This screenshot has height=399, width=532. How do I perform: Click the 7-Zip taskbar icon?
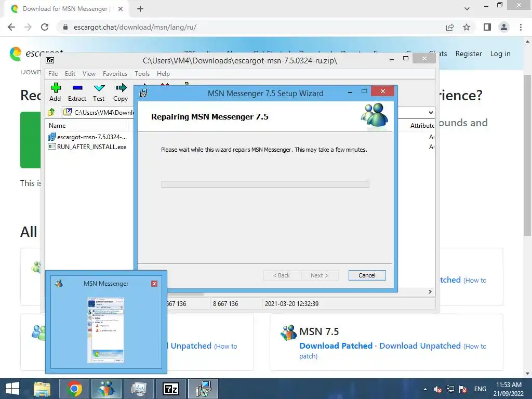tap(171, 389)
